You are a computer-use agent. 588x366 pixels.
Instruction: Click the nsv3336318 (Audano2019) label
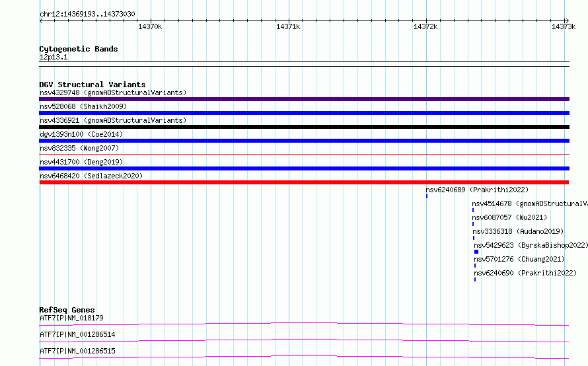(518, 231)
